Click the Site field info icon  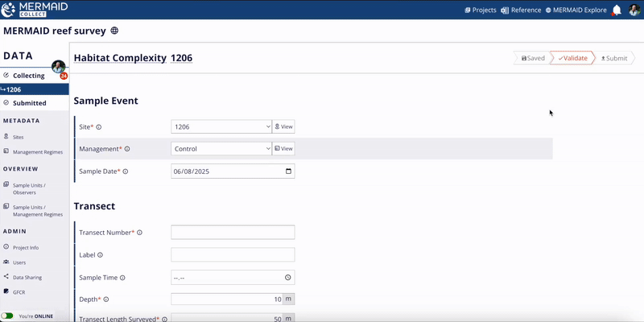tap(98, 127)
